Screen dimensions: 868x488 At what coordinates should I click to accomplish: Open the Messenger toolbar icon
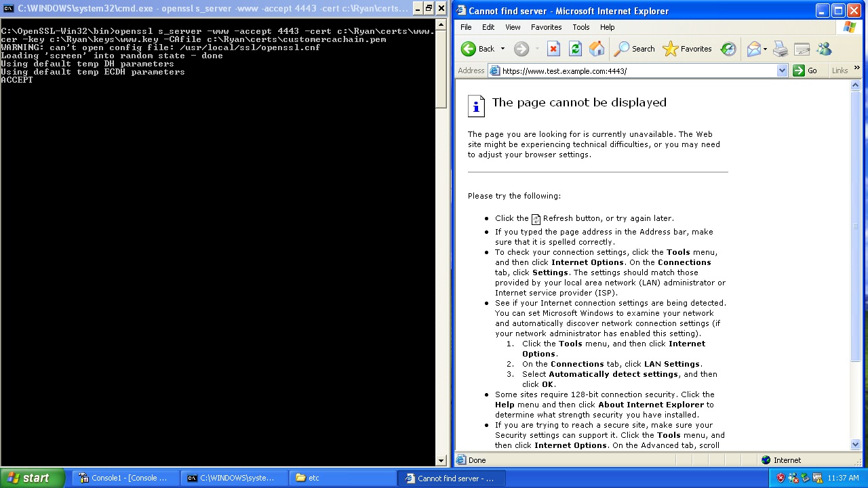pyautogui.click(x=824, y=49)
